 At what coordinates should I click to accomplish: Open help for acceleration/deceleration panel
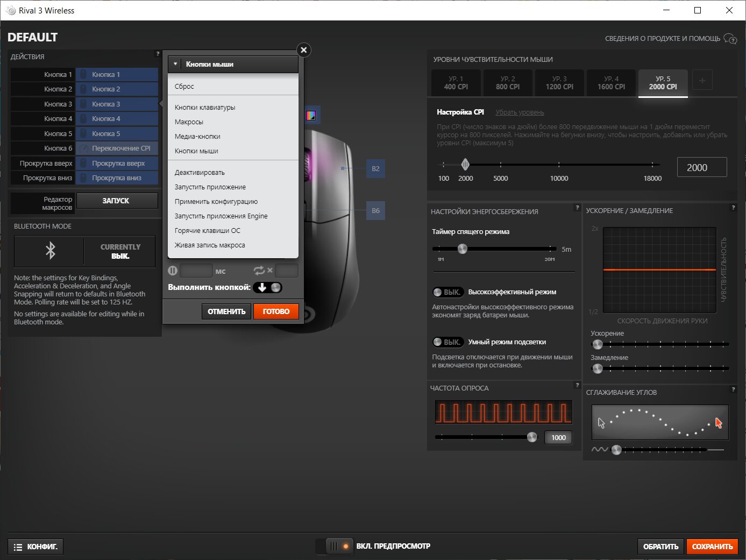tap(733, 207)
